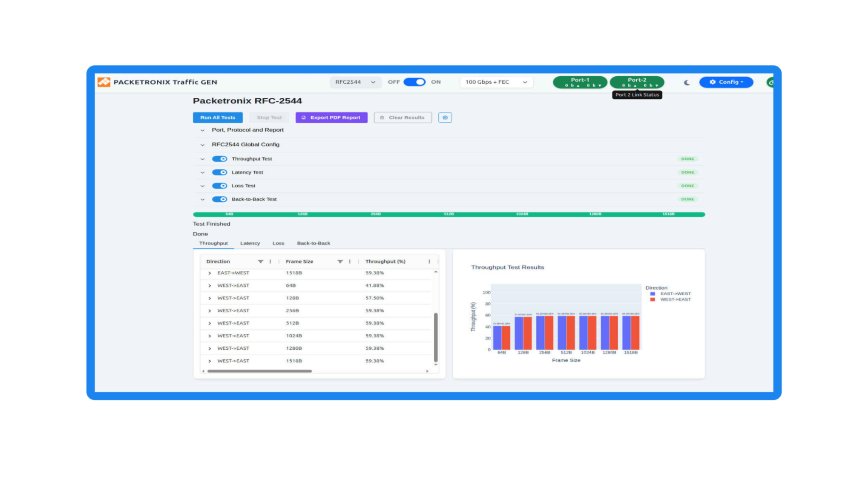Click the Back-to-Back Test DONE badge
The width and height of the screenshot is (868, 488).
click(687, 199)
